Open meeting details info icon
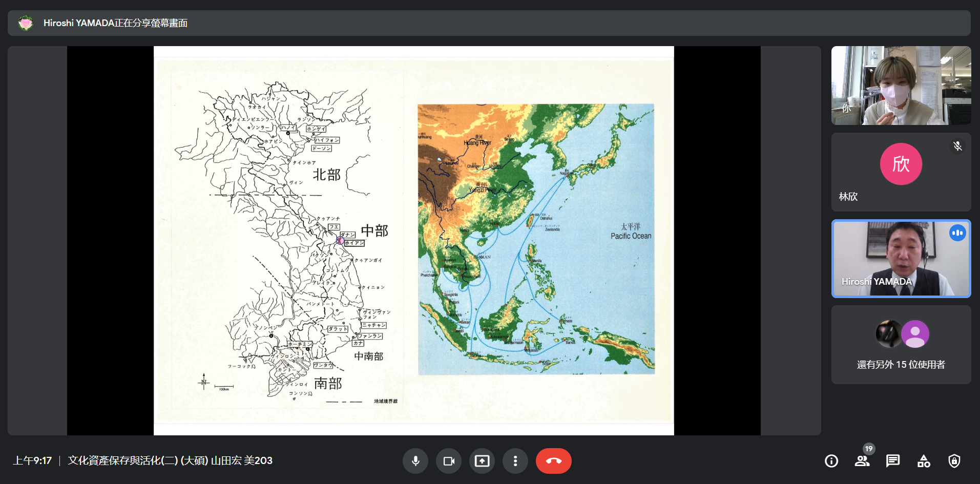The height and width of the screenshot is (484, 980). click(x=831, y=461)
